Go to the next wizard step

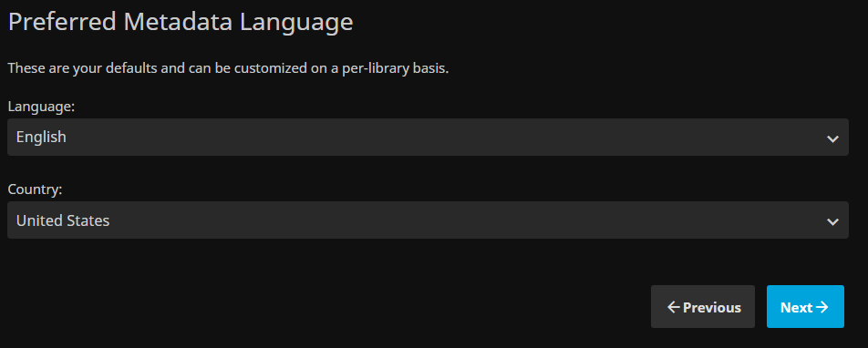(x=805, y=306)
